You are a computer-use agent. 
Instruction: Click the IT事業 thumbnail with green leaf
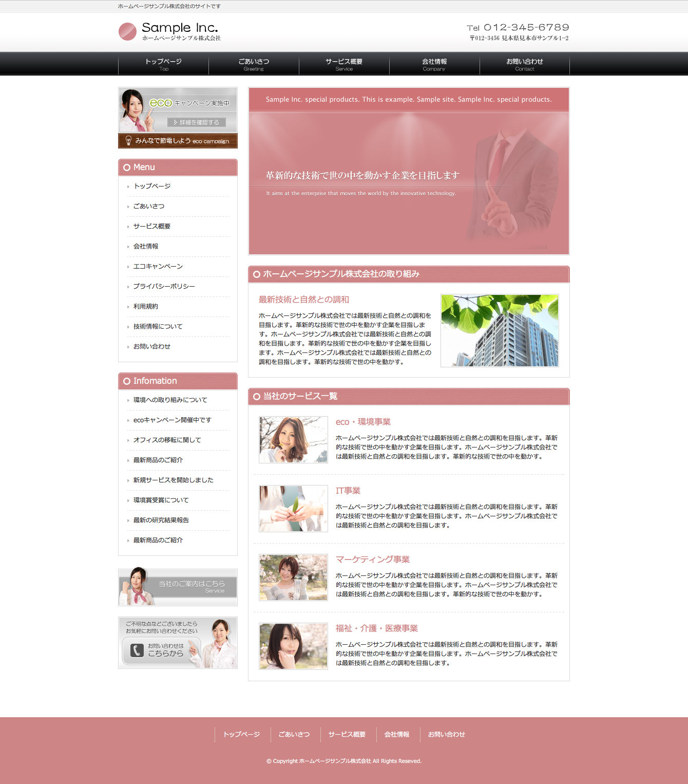293,509
